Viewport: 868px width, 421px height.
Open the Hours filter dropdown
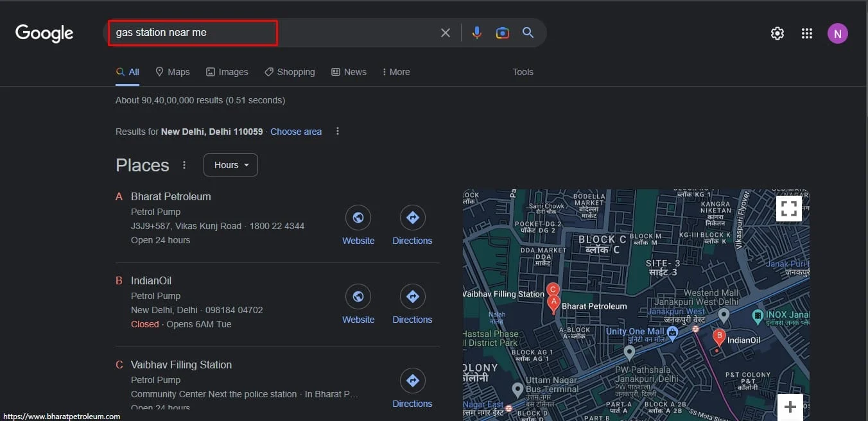click(230, 165)
